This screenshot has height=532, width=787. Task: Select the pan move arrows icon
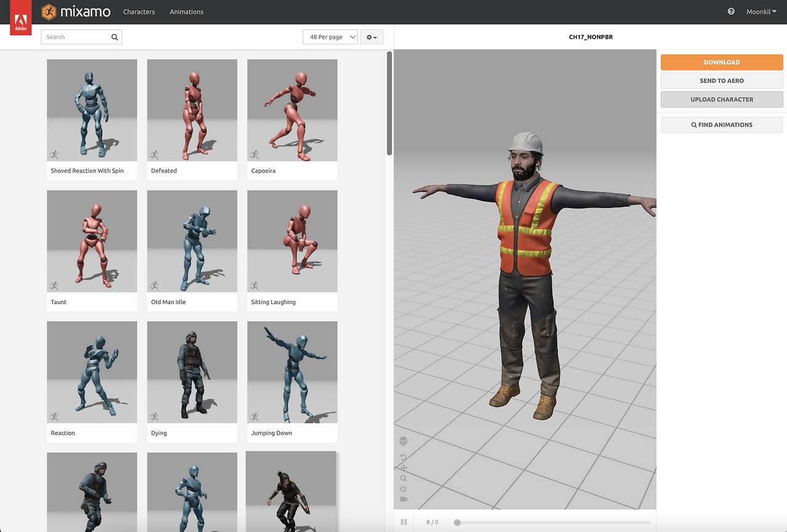click(x=403, y=468)
